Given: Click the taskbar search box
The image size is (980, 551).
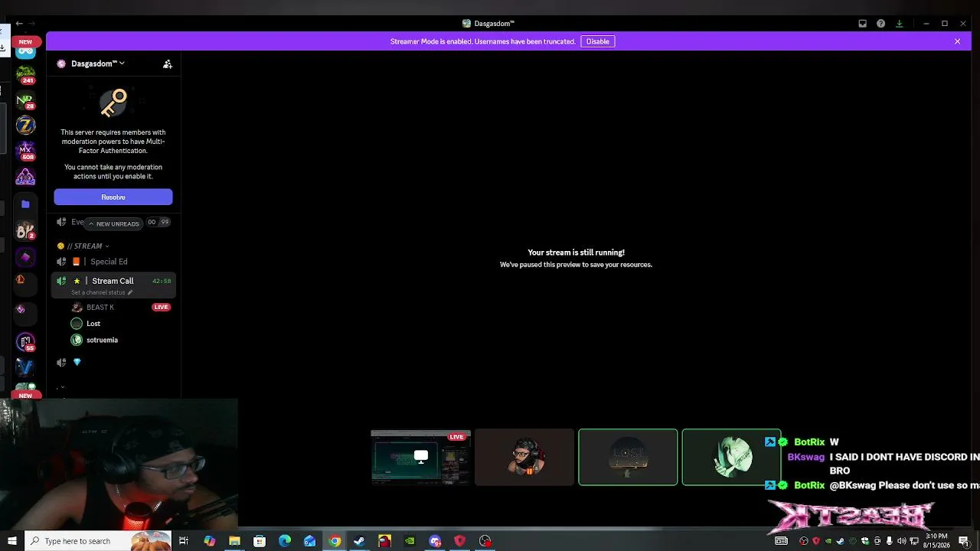Looking at the screenshot, I should (x=97, y=541).
